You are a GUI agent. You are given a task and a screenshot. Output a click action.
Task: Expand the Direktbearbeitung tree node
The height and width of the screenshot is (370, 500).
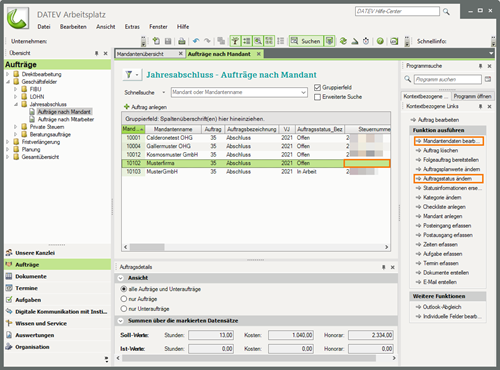click(x=8, y=74)
